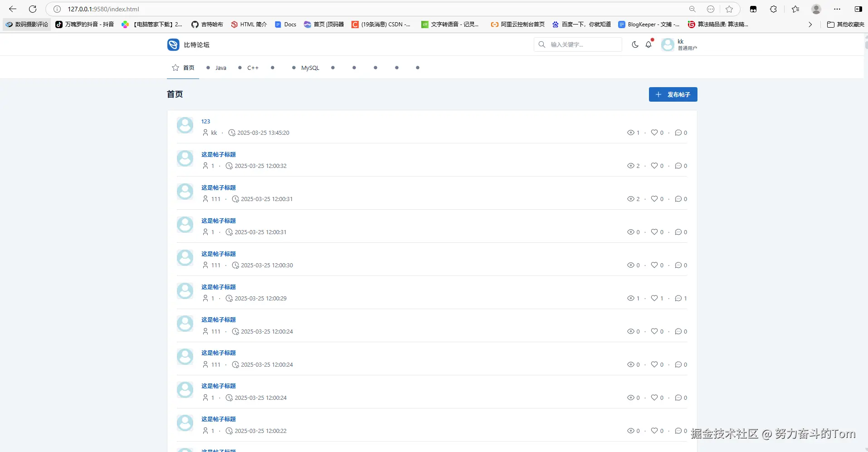Click the heart icon on the 12:00:30 post
Screen dimensions: 868x452
(x=654, y=265)
